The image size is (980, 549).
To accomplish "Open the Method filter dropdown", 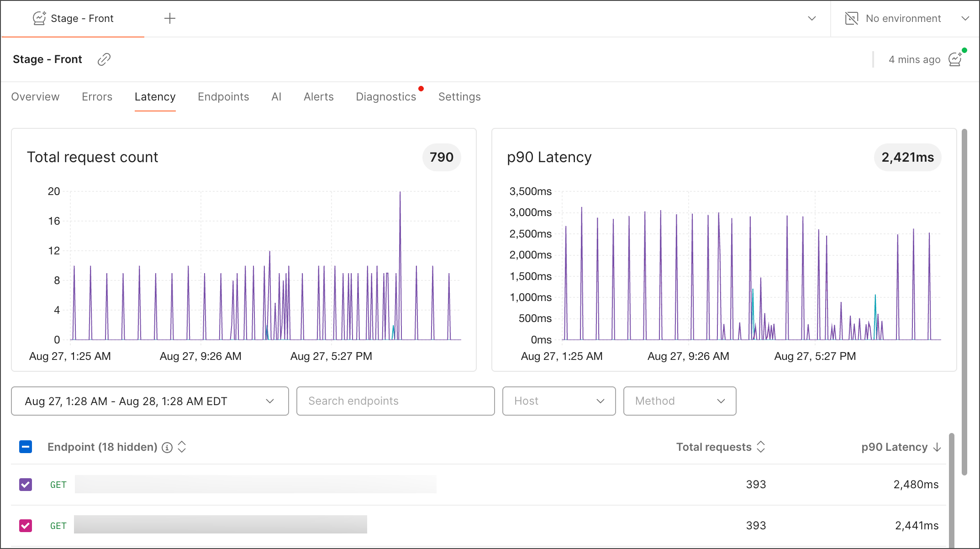I will (680, 401).
